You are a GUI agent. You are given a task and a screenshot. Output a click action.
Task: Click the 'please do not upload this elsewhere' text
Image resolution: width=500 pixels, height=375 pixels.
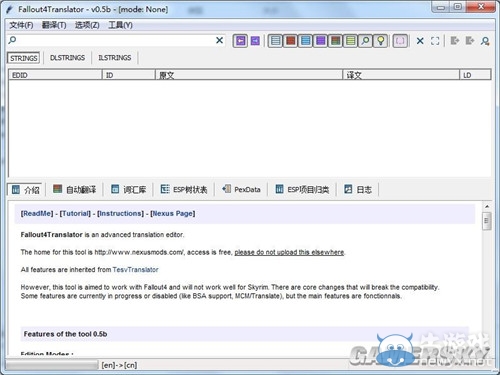click(289, 252)
